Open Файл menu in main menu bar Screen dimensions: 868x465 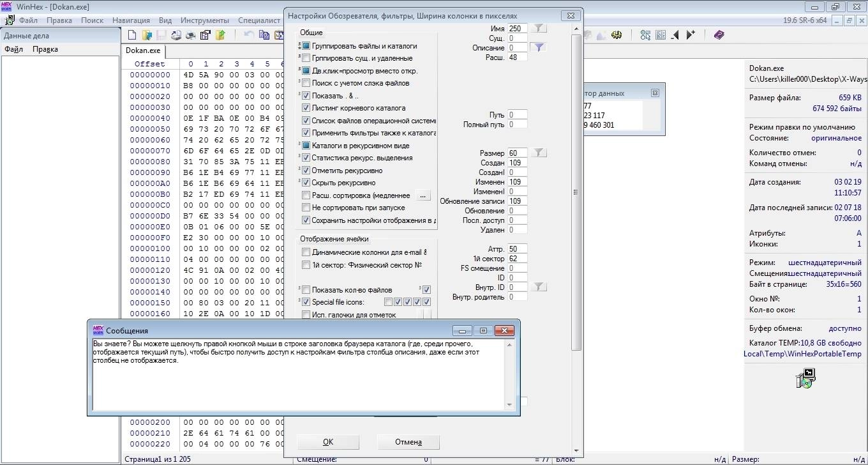coord(28,20)
